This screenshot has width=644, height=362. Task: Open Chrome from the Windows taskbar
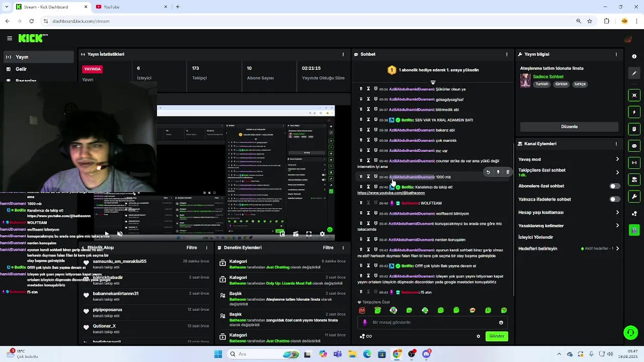pyautogui.click(x=396, y=354)
